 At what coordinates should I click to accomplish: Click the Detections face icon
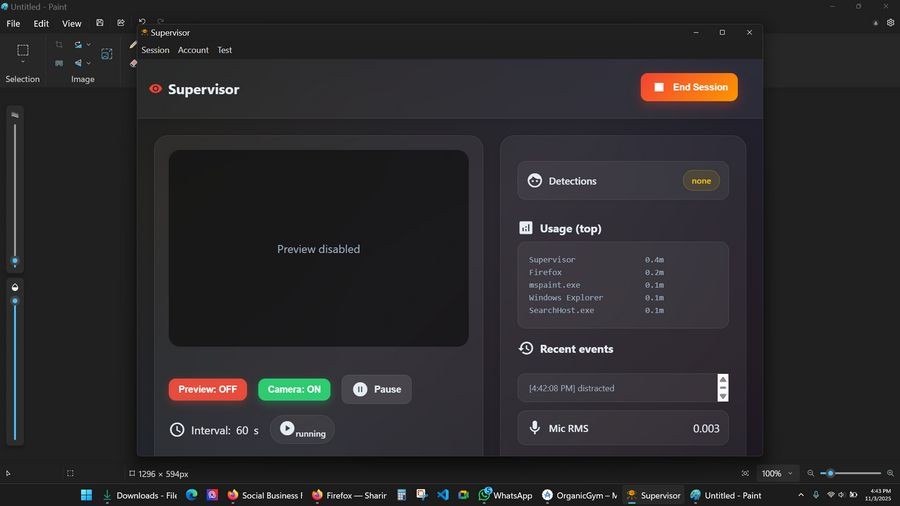pyautogui.click(x=535, y=181)
